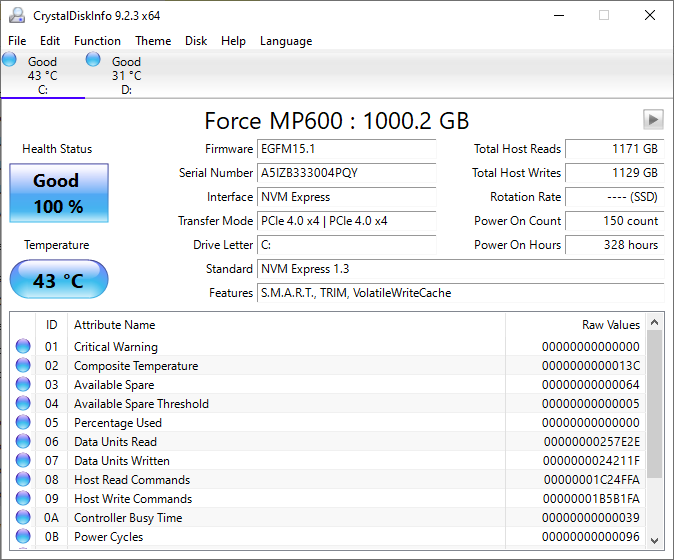Switch to the D: Good 31 °C disk tab
Viewport: 674px width, 560px height.
pyautogui.click(x=126, y=75)
